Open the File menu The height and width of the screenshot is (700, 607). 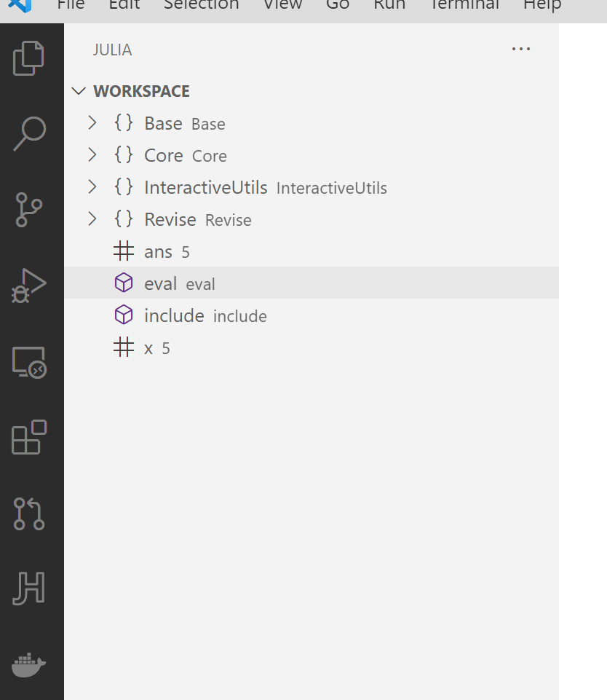coord(70,6)
